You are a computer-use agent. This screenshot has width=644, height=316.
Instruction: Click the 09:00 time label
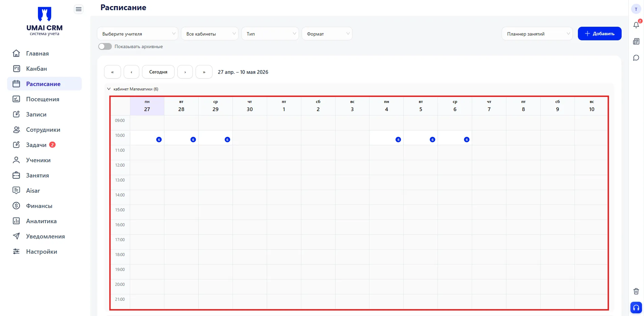point(120,121)
